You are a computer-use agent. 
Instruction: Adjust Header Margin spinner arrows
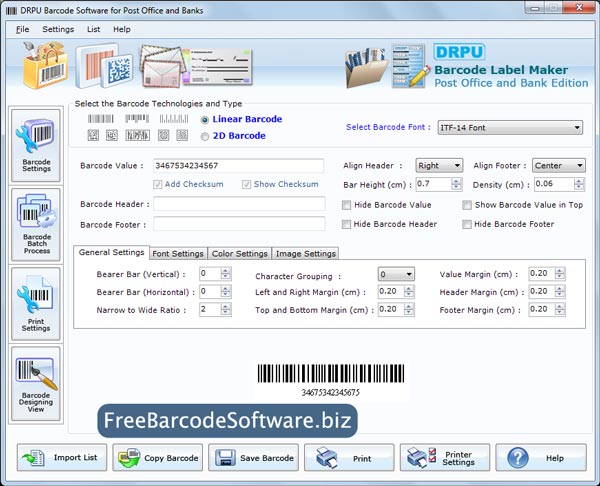(560, 292)
